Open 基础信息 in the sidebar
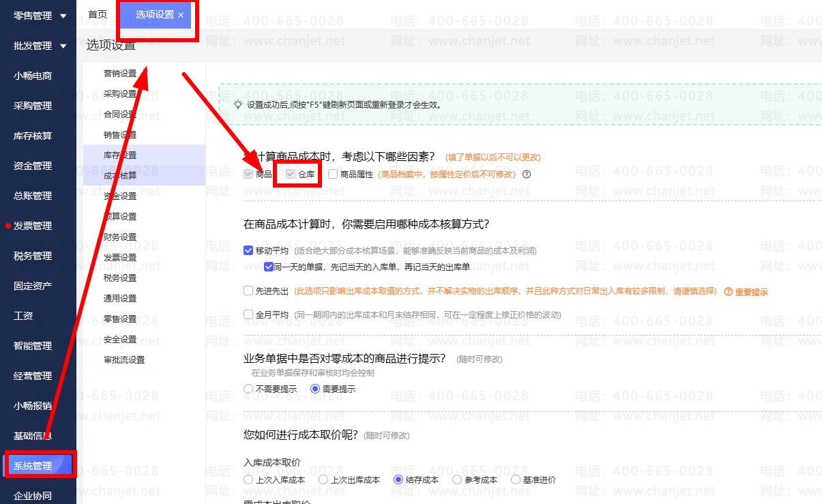Viewport: 822px width, 504px height. click(x=33, y=436)
